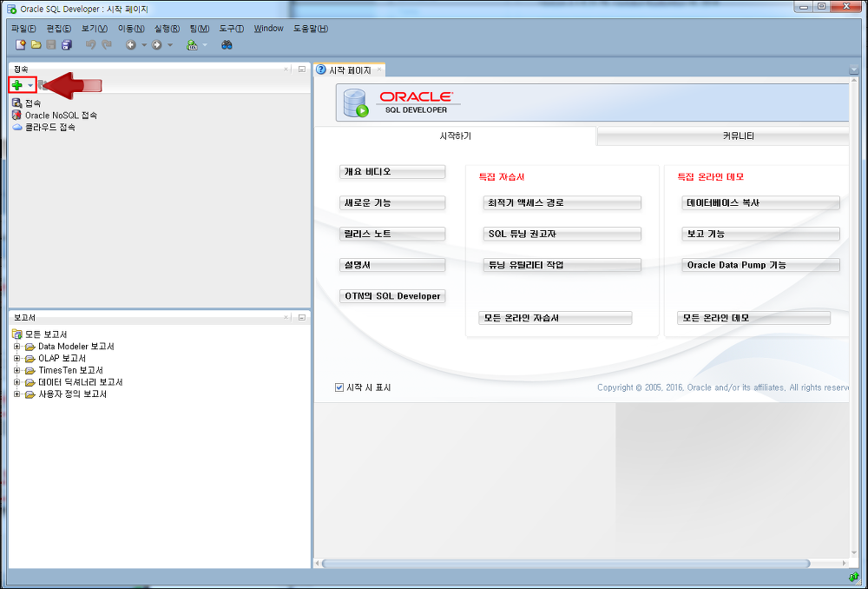The height and width of the screenshot is (589, 868).
Task: Click the binoculars Find DB Object icon
Action: pos(227,45)
